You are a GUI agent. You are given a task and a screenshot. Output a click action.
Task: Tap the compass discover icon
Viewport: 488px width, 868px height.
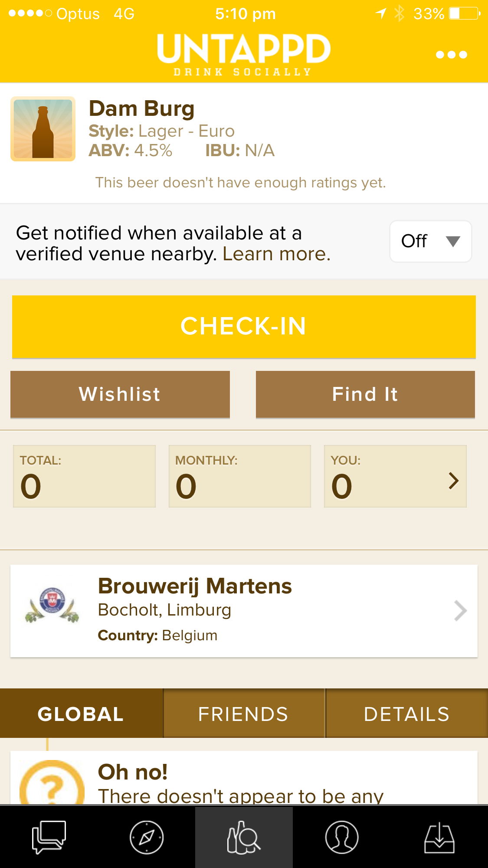point(147,837)
